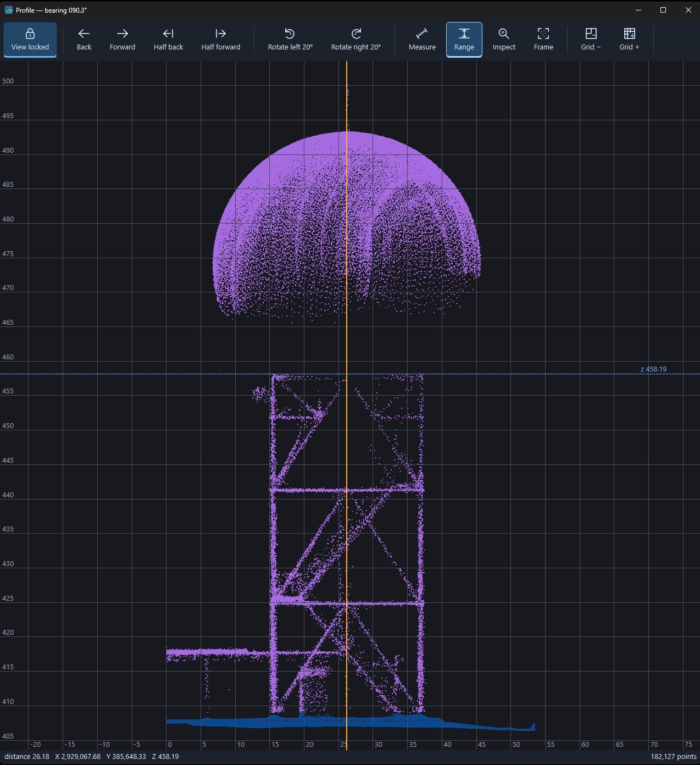Frame the point cloud in view

pos(543,40)
